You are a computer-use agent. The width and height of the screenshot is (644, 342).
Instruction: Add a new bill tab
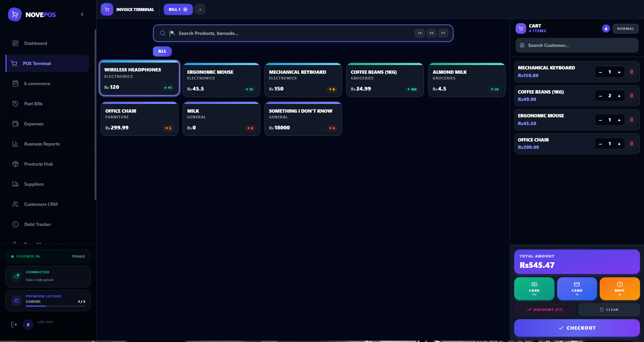click(x=200, y=9)
